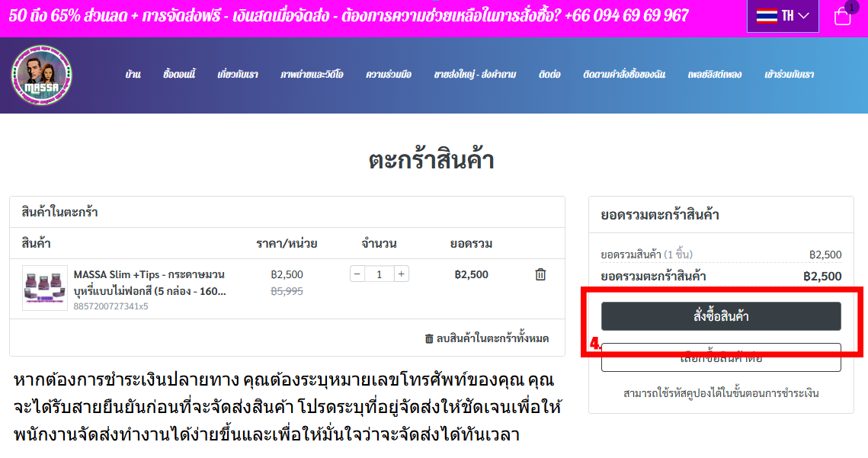Click the bold ยอดรวมตะกร้าสินค้า total label
868x458 pixels.
pos(653,276)
